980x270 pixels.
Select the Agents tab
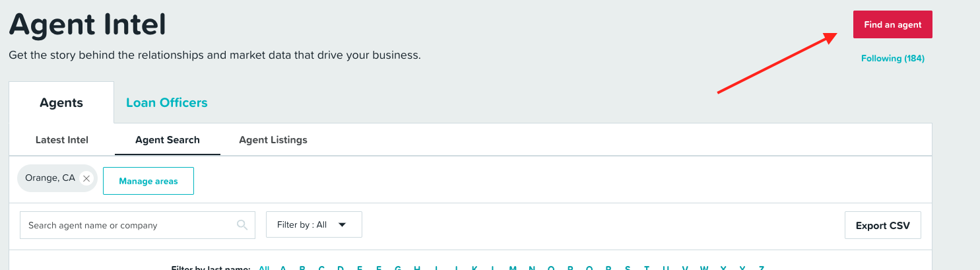pos(61,102)
